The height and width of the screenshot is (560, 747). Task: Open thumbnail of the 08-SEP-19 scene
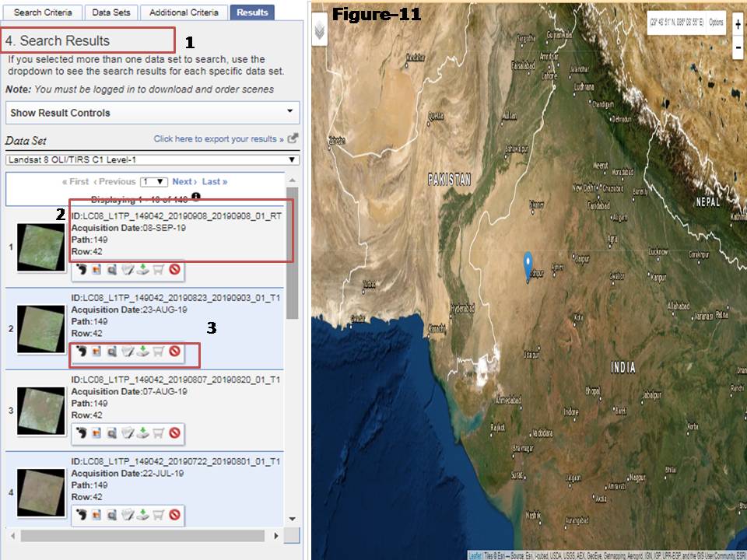41,247
